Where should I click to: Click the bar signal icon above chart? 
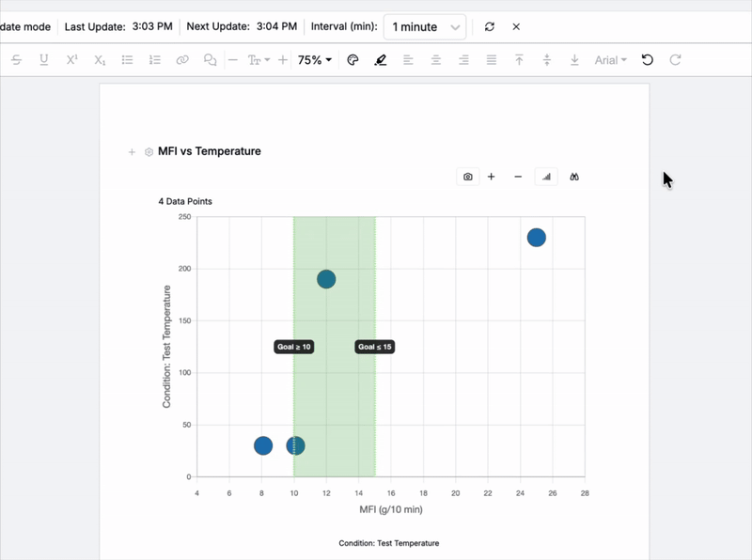click(546, 177)
